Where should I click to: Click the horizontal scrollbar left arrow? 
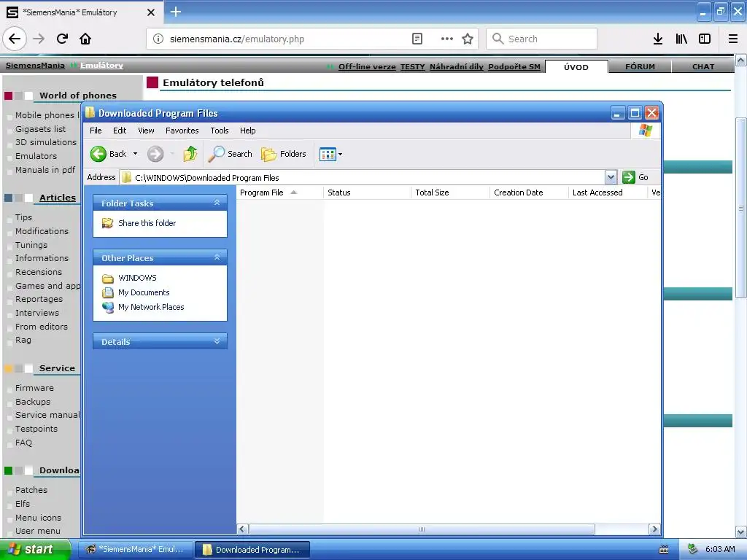point(242,529)
